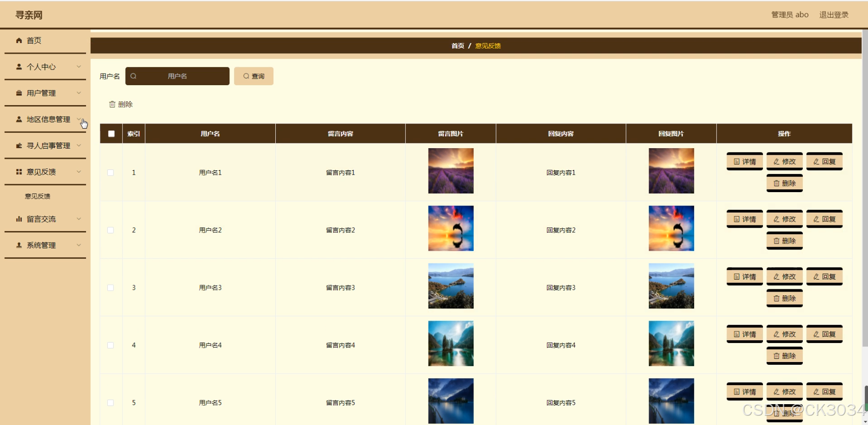Expand the 地区信息管理 menu chevron
868x425 pixels.
coord(79,119)
